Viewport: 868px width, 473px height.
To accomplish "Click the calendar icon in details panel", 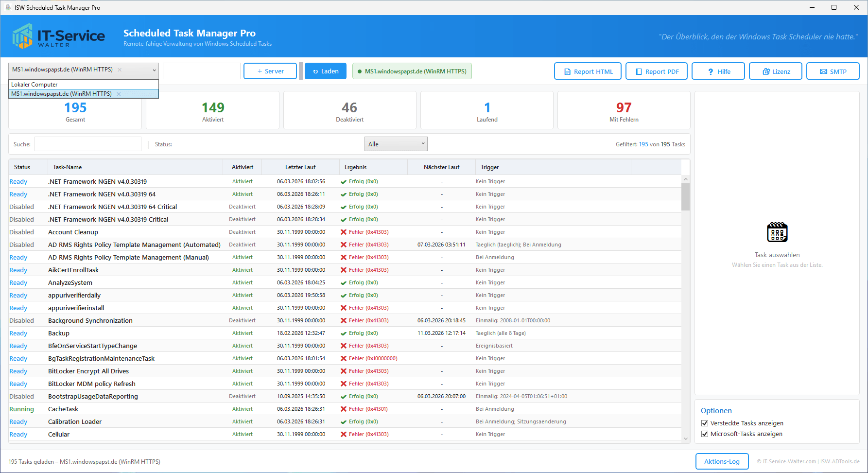I will tap(777, 232).
